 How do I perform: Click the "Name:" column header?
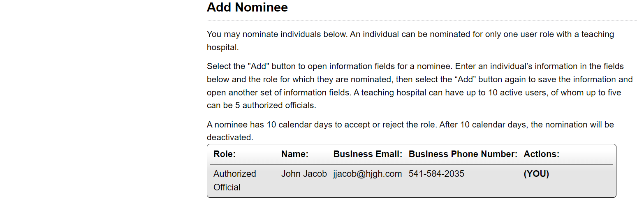(x=295, y=154)
